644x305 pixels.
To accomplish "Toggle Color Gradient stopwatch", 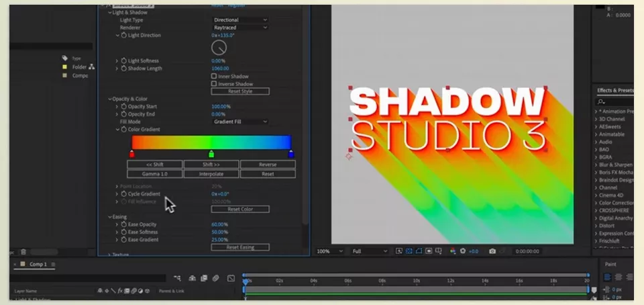I will 123,130.
